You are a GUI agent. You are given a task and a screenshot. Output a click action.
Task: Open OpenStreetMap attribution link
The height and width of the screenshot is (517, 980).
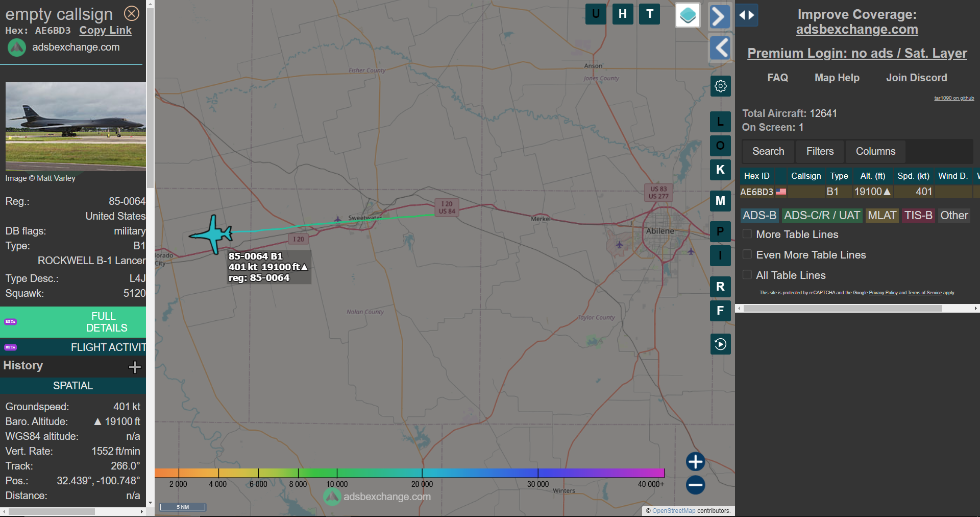[x=674, y=511]
